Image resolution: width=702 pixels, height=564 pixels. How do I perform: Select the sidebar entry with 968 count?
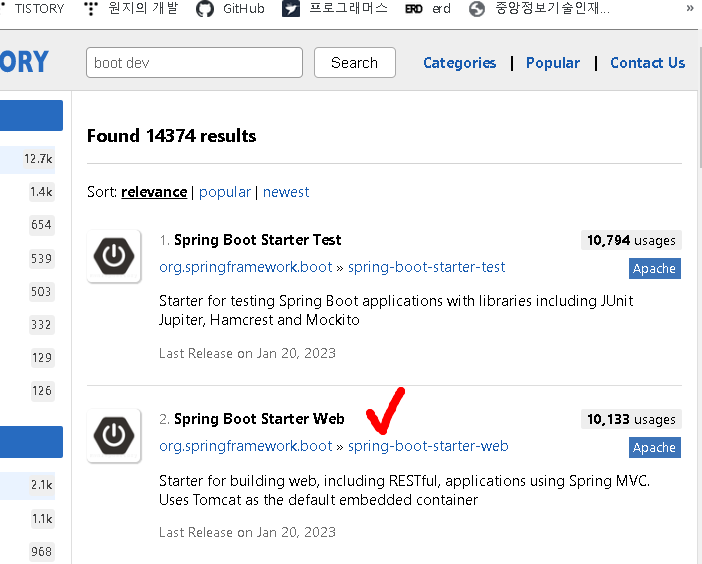click(x=42, y=551)
